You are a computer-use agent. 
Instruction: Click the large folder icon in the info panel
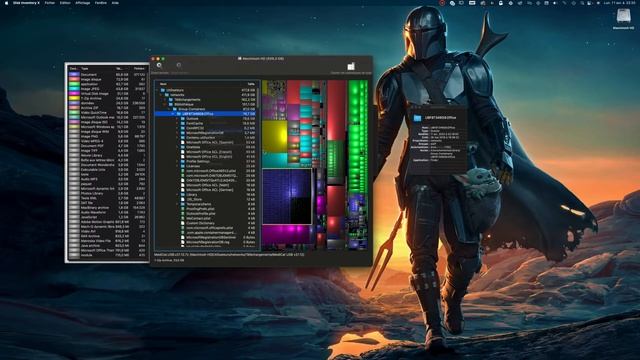(x=417, y=118)
